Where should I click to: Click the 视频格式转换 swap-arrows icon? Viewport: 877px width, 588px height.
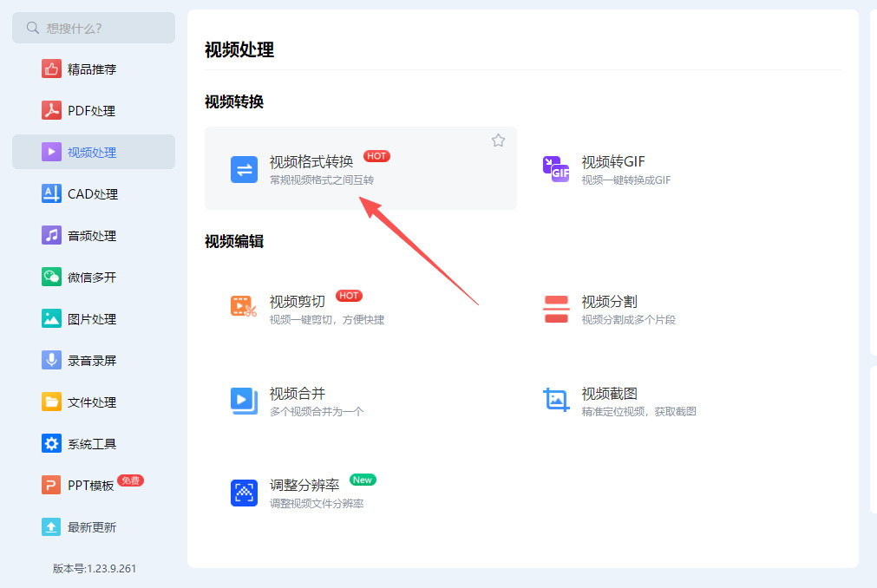coord(244,170)
